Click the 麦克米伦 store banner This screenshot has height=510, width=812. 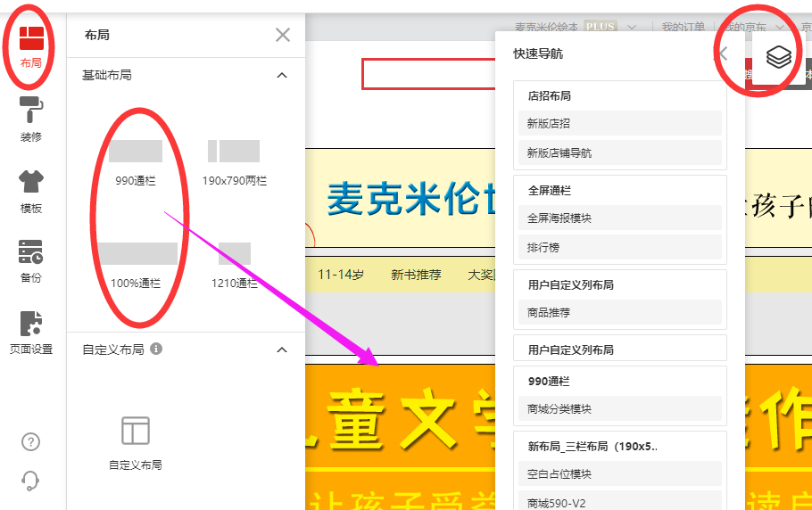[x=402, y=198]
